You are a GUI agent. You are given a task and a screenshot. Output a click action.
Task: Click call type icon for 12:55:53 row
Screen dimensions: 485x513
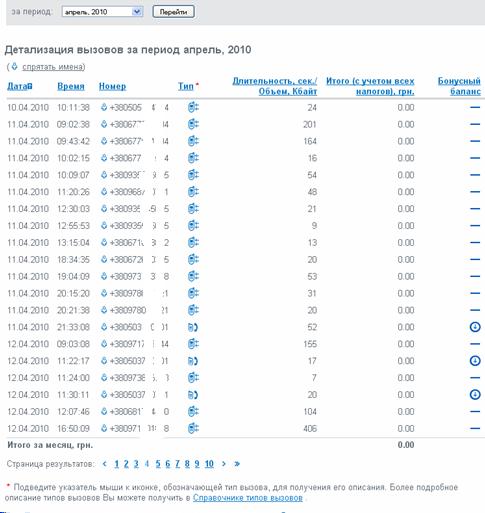tap(193, 226)
